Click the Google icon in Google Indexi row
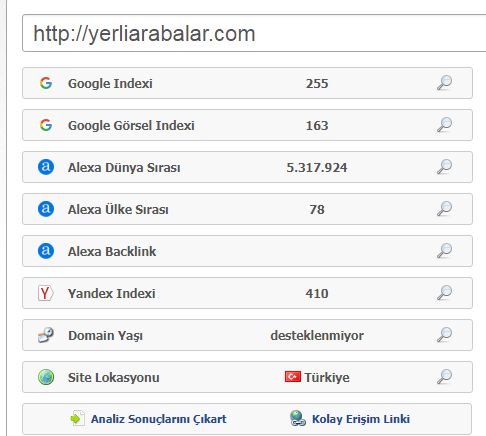Image resolution: width=486 pixels, height=436 pixels. pos(46,83)
